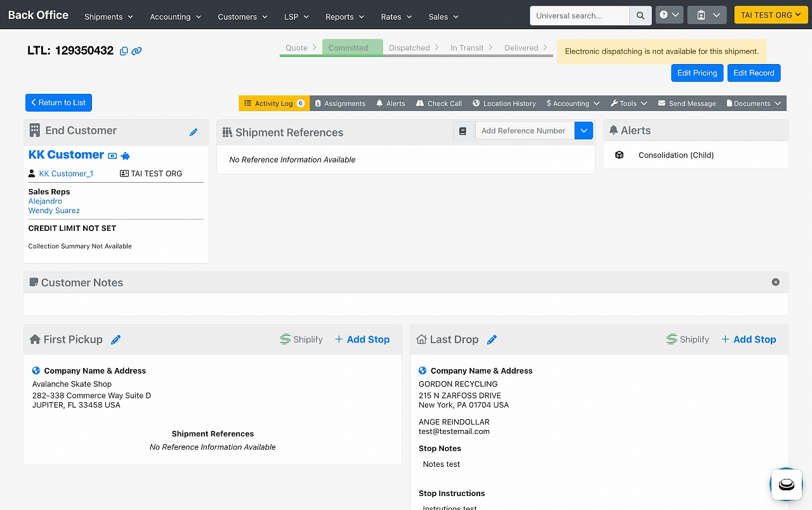Click the book icon beside Add Reference Number
The width and height of the screenshot is (812, 510).
pos(463,131)
